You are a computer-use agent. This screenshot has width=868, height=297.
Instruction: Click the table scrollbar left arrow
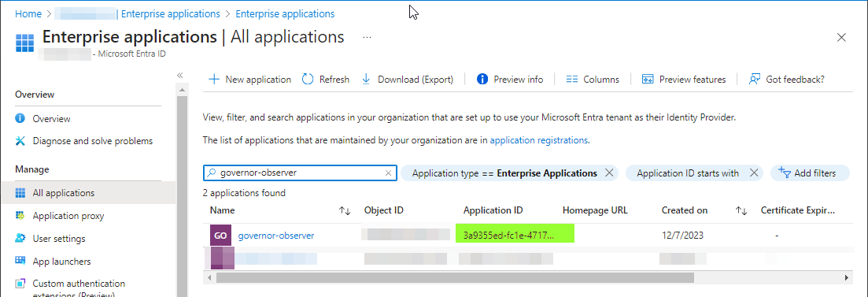[209, 277]
